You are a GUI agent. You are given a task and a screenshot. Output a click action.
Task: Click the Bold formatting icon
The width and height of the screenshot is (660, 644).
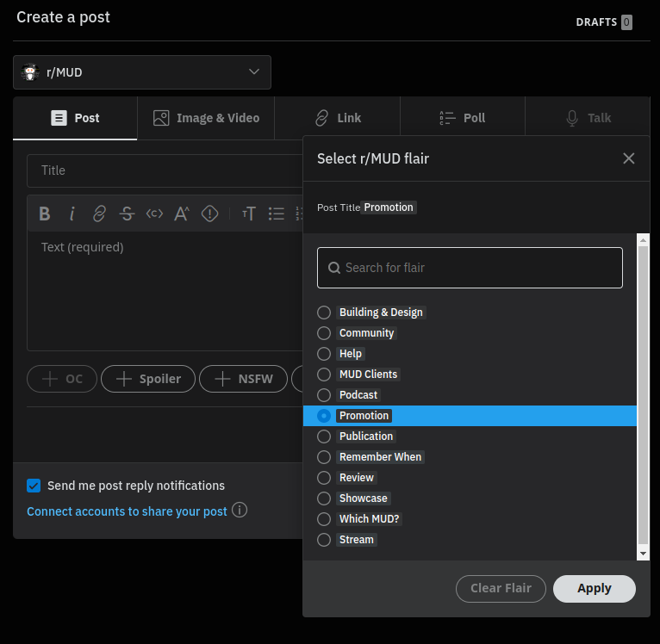(x=45, y=214)
